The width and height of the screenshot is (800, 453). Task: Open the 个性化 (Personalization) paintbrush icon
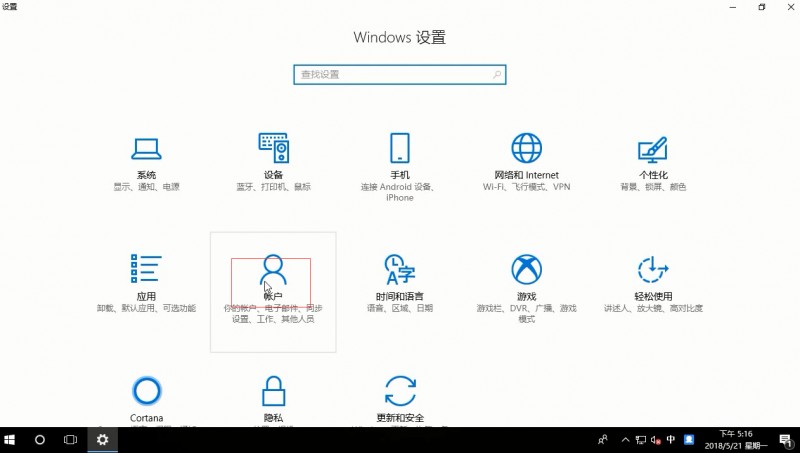click(x=653, y=149)
